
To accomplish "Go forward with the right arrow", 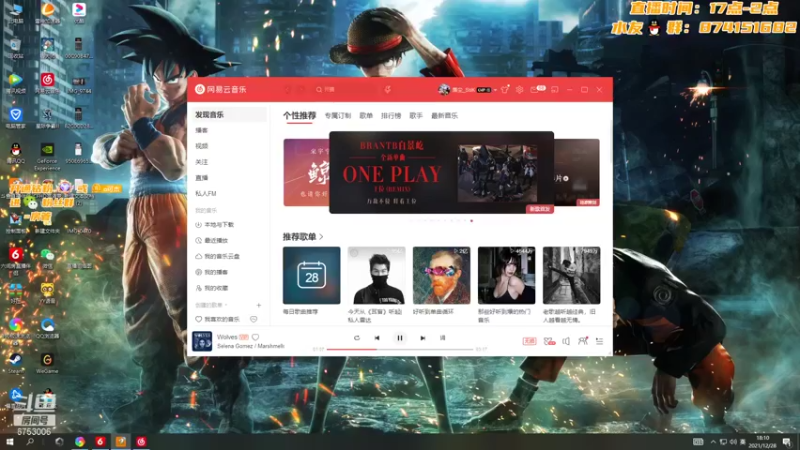I will coord(301,90).
